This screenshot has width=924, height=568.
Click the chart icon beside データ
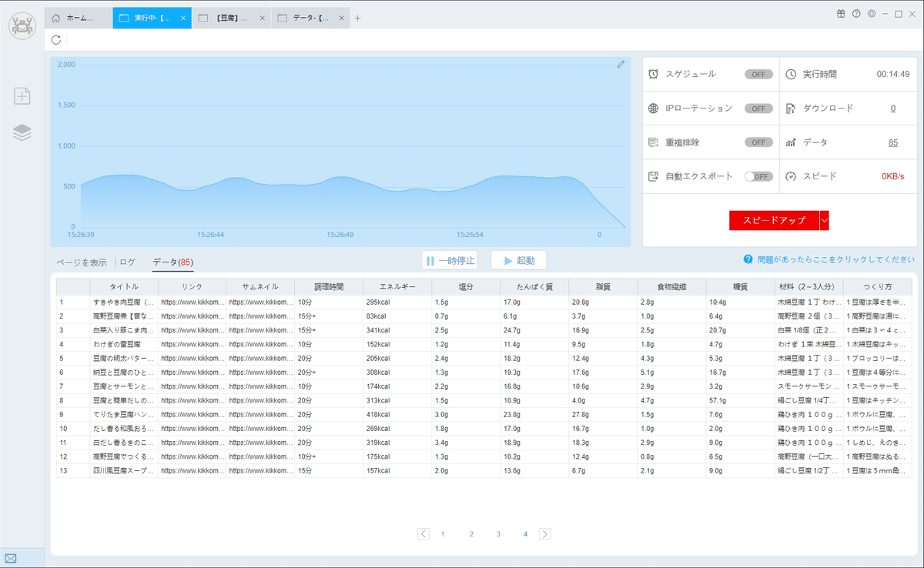[x=790, y=142]
